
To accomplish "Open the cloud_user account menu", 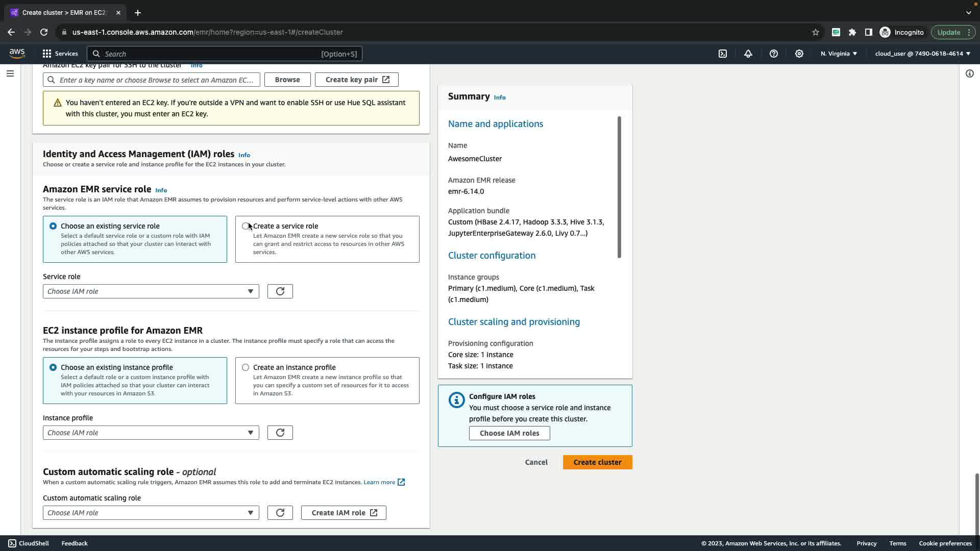I will [922, 54].
